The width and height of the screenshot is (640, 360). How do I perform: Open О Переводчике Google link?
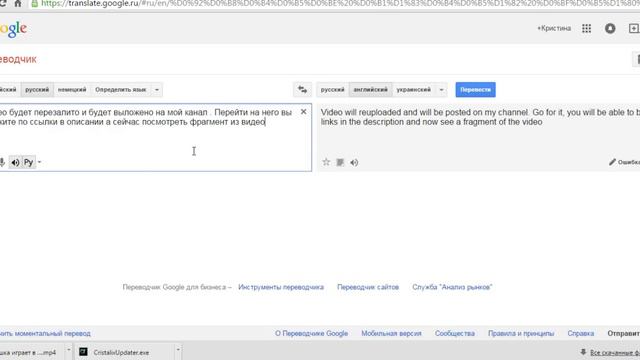(311, 333)
